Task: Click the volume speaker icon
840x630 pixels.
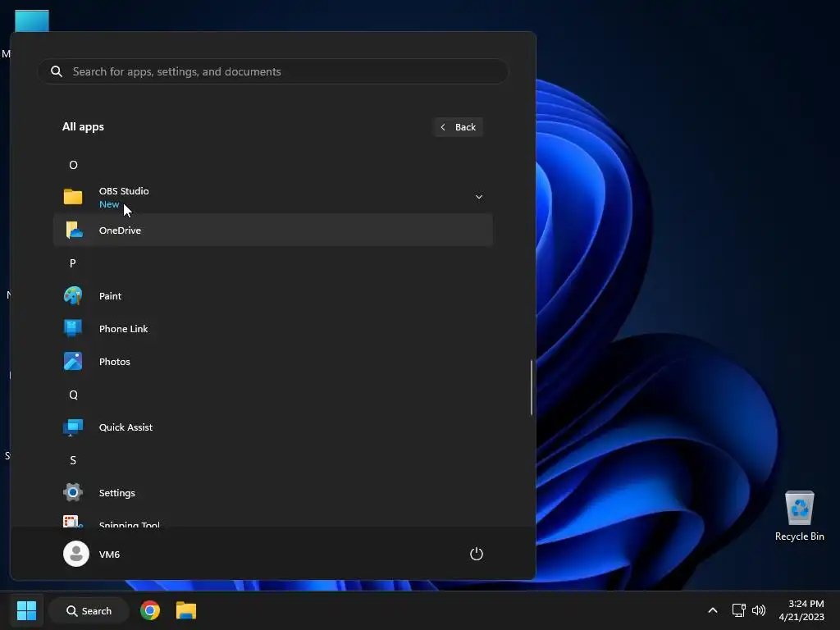Action: point(759,610)
